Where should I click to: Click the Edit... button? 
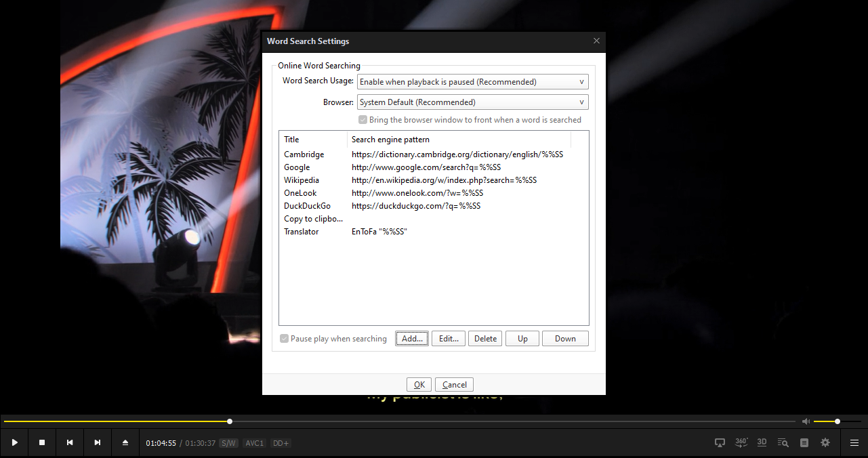(449, 339)
